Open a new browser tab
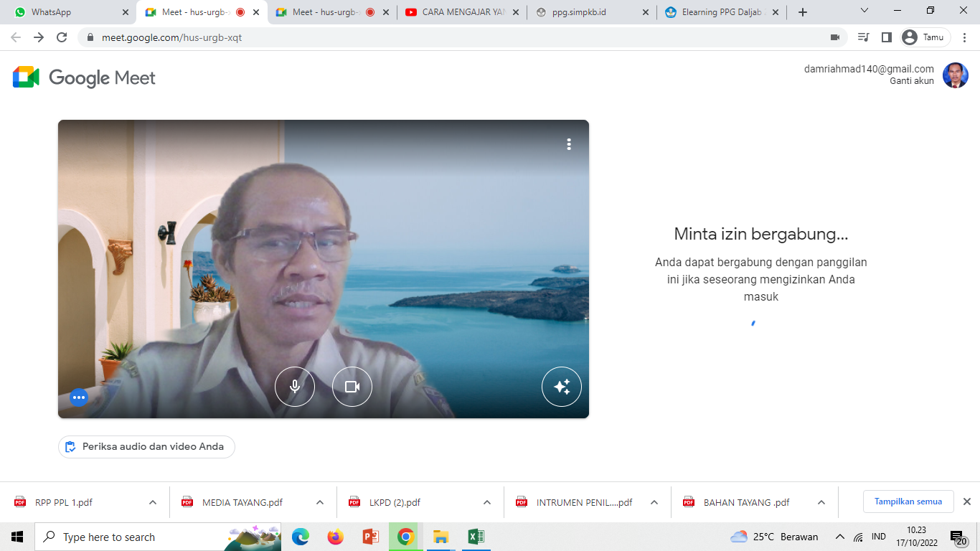 pyautogui.click(x=802, y=12)
